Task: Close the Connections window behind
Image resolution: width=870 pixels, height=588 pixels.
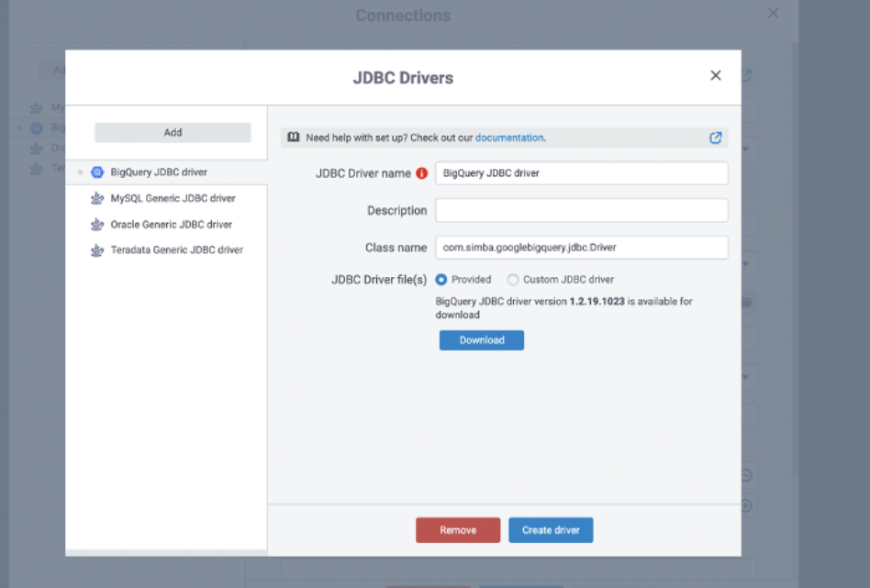Action: (773, 13)
